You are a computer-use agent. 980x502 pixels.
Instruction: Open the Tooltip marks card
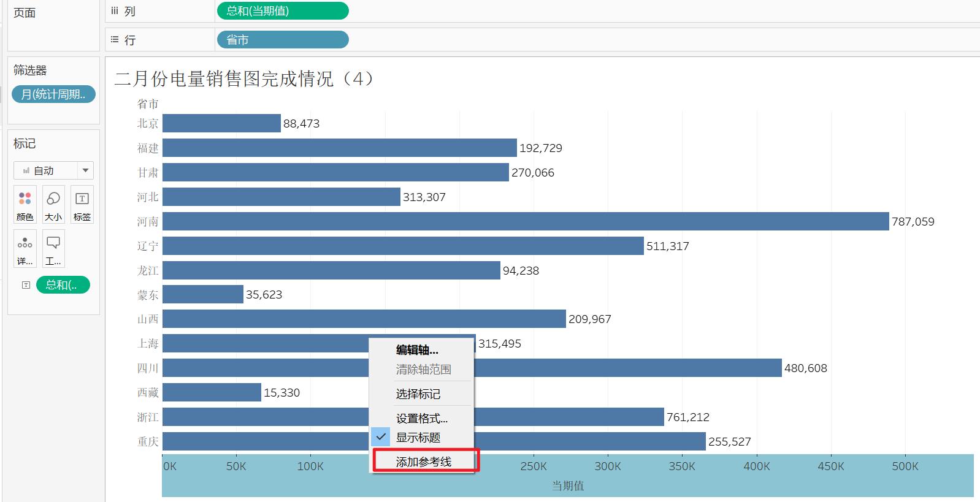(53, 249)
